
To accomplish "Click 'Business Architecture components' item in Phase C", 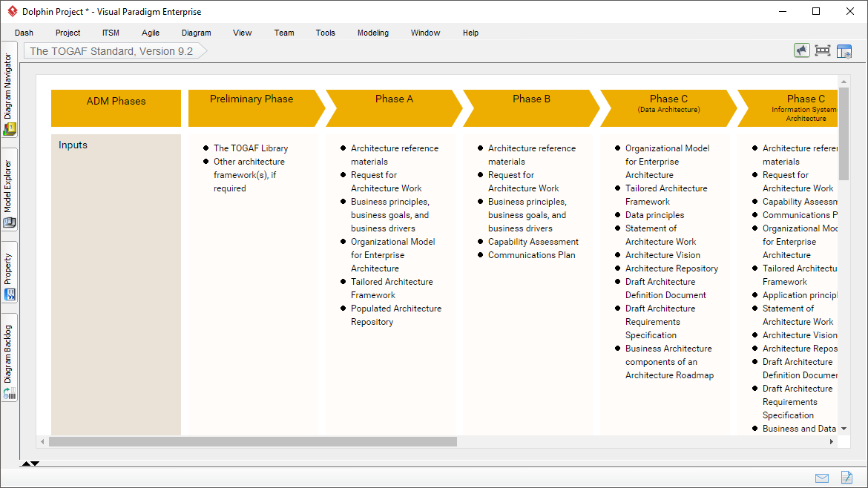I will [x=669, y=362].
